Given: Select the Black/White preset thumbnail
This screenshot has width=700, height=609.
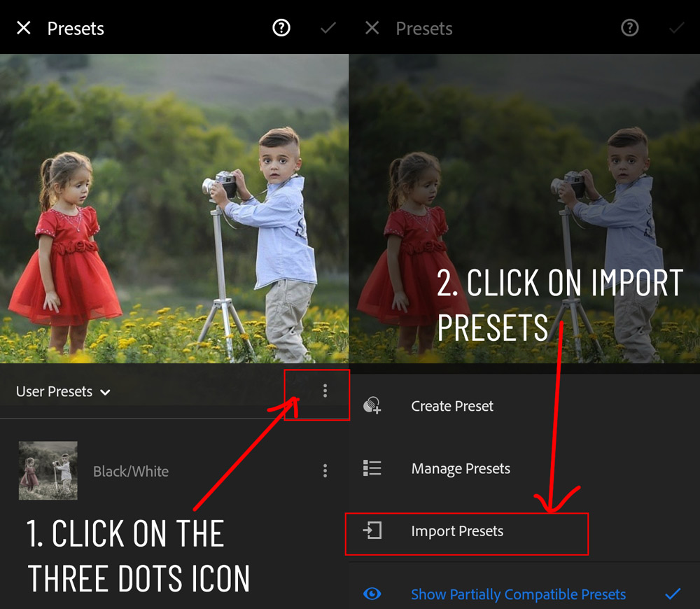Looking at the screenshot, I should coord(48,470).
